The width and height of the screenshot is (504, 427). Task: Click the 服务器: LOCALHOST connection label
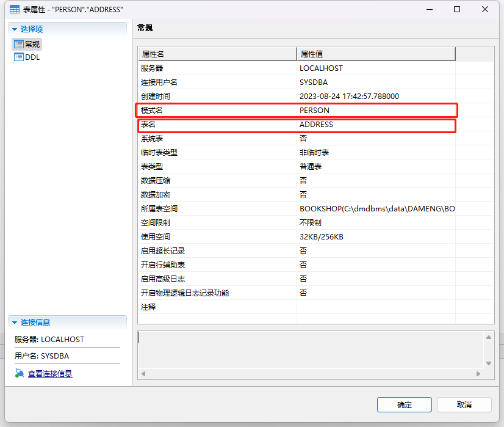tap(49, 340)
